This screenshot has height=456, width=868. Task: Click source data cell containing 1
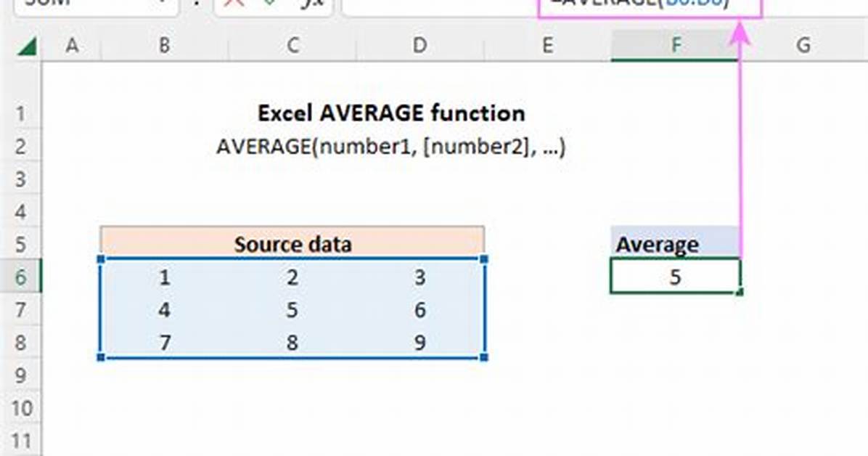pos(165,277)
